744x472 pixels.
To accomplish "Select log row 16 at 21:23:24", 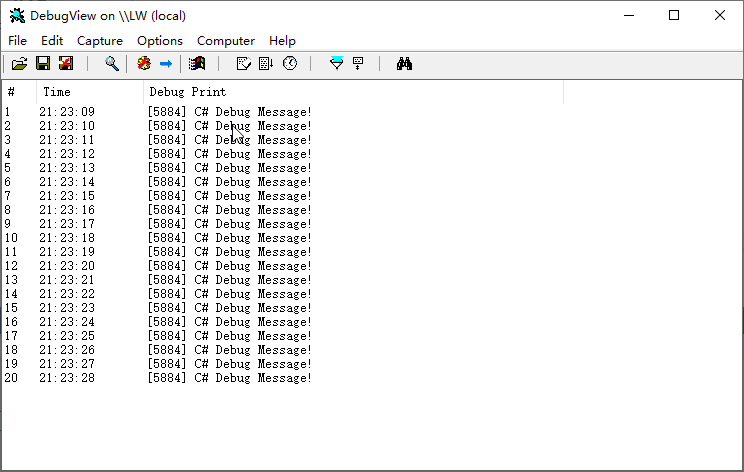I will (x=158, y=322).
